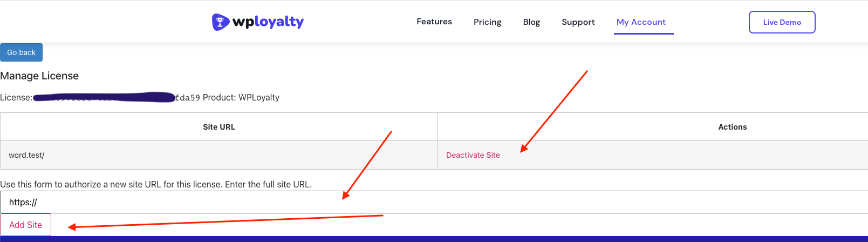The width and height of the screenshot is (868, 242).
Task: Go to the Pricing page
Action: pos(487,22)
